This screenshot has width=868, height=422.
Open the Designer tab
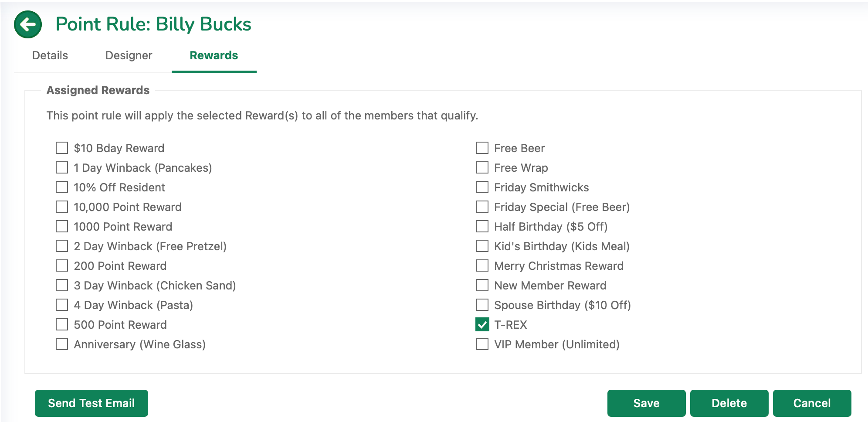129,55
